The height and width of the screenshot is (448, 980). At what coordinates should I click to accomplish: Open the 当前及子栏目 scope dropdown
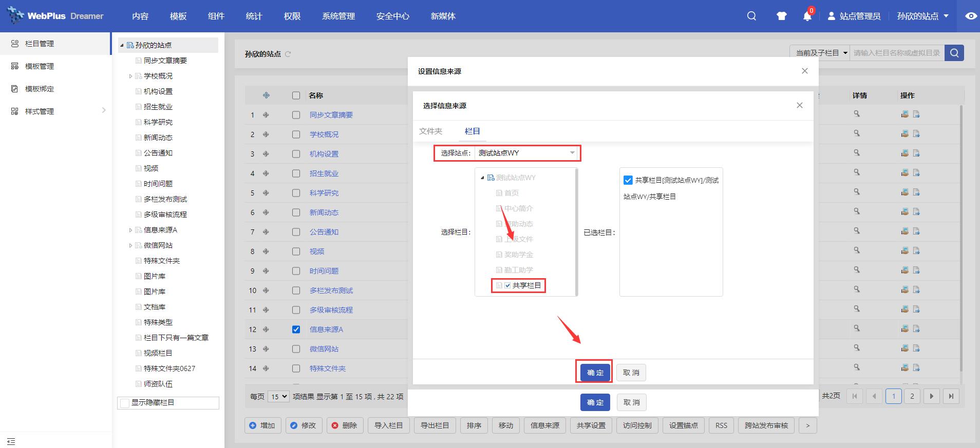[820, 53]
